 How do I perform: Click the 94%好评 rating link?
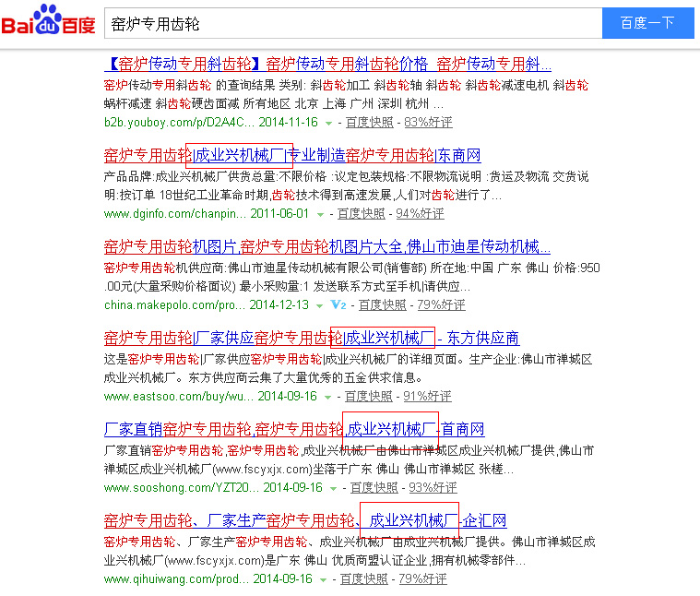click(x=420, y=214)
